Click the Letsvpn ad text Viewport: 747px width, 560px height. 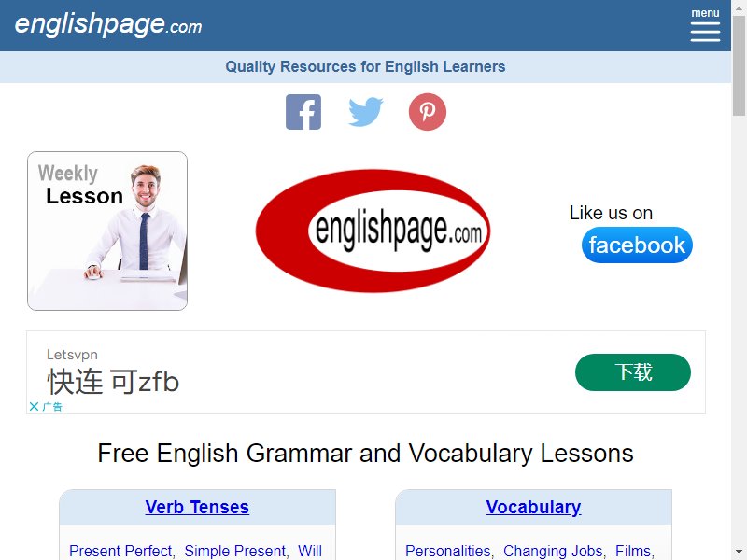tap(72, 355)
